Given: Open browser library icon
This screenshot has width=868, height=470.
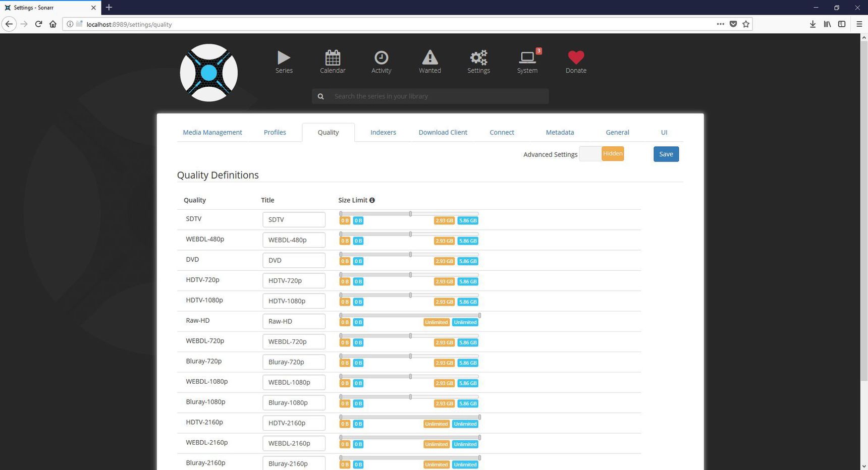Looking at the screenshot, I should pyautogui.click(x=827, y=24).
